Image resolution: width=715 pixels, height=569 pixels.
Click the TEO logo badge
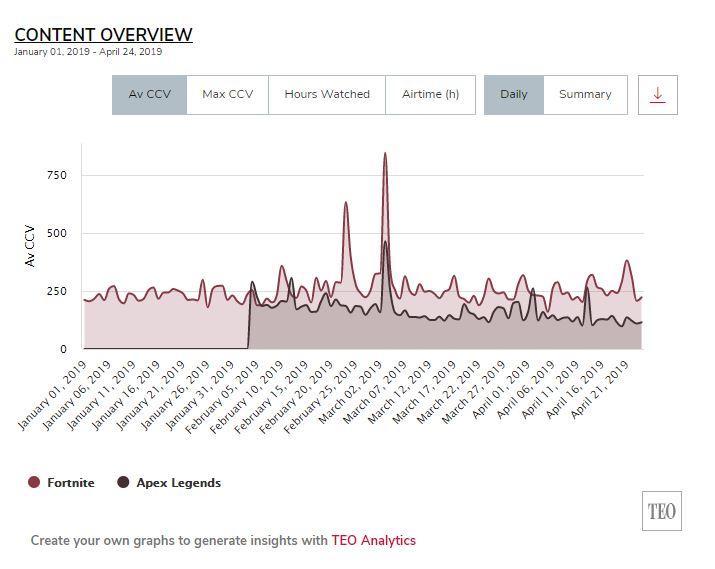coord(661,511)
